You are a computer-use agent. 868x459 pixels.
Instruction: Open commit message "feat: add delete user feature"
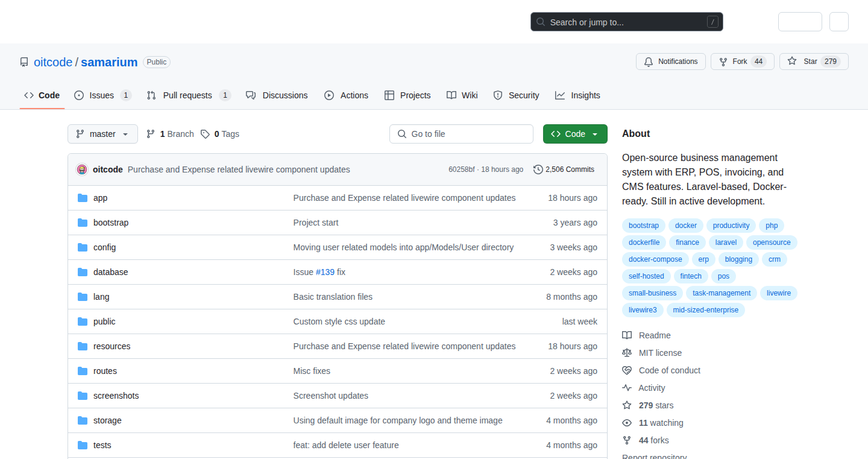(x=346, y=445)
